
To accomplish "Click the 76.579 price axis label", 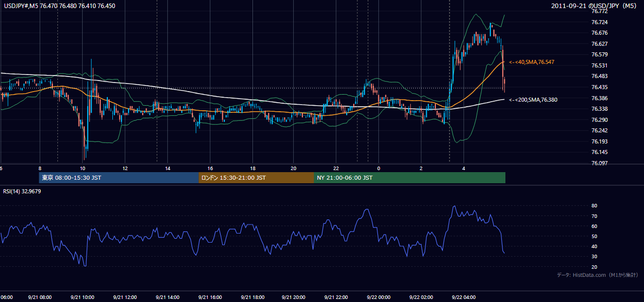I will pos(599,54).
